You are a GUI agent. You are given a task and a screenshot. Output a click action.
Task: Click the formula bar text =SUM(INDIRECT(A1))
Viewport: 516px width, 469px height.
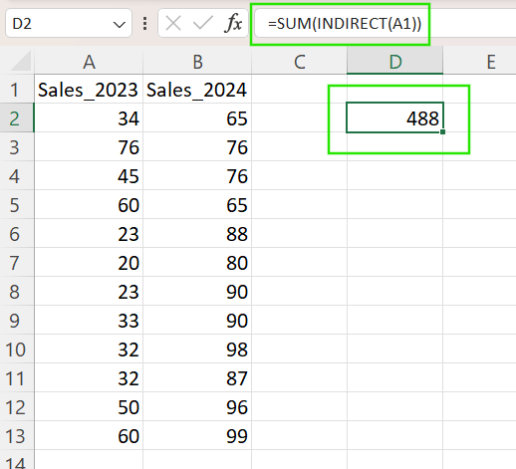coord(345,24)
